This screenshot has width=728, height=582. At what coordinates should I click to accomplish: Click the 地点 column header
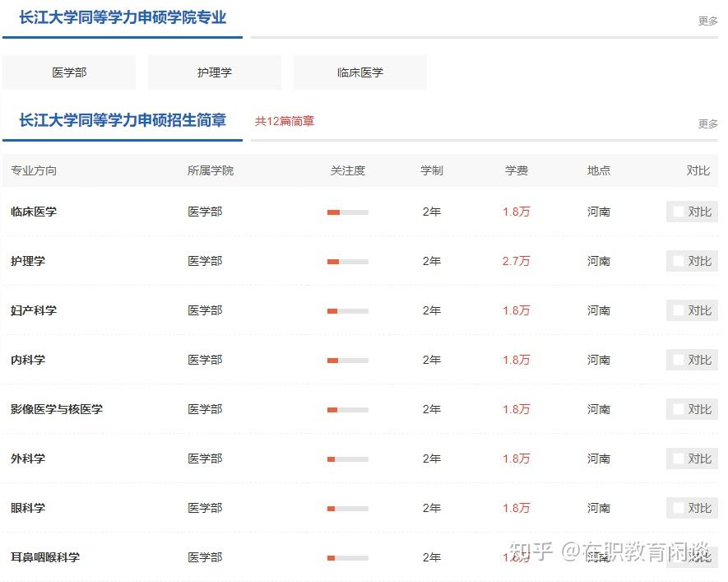coord(599,171)
